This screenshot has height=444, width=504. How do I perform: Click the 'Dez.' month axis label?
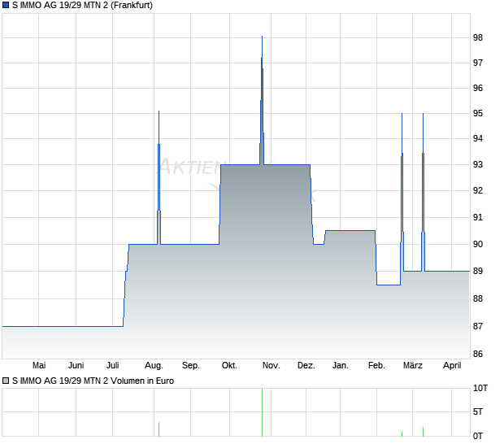(306, 366)
